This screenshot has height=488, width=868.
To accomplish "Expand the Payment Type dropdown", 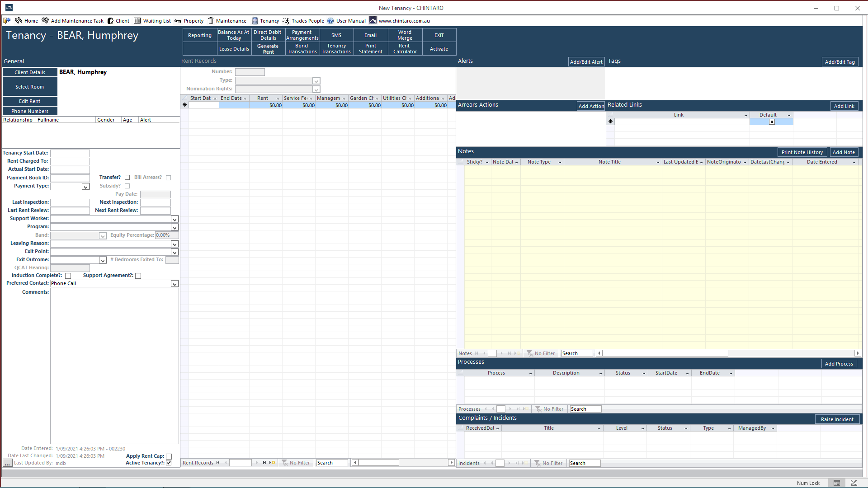I will [85, 187].
